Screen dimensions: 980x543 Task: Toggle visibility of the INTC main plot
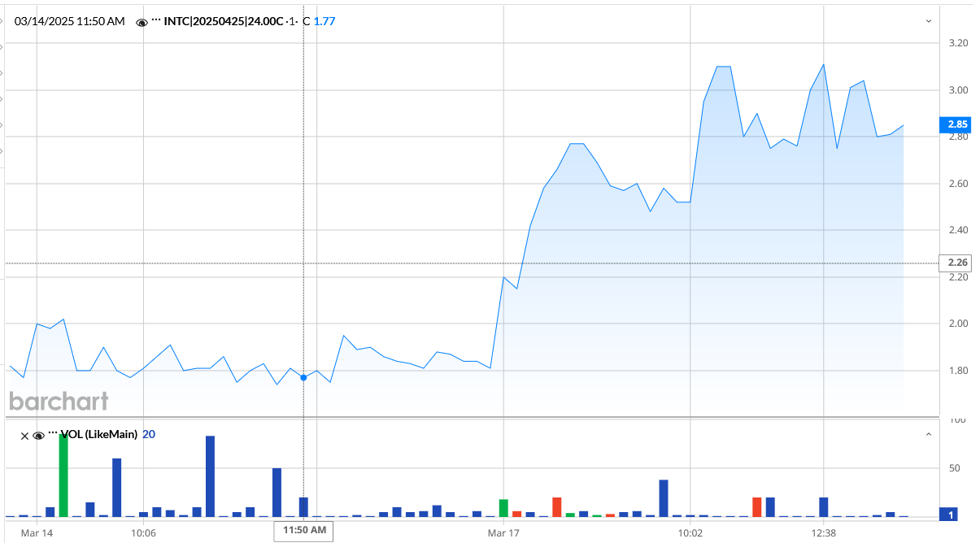(x=142, y=22)
